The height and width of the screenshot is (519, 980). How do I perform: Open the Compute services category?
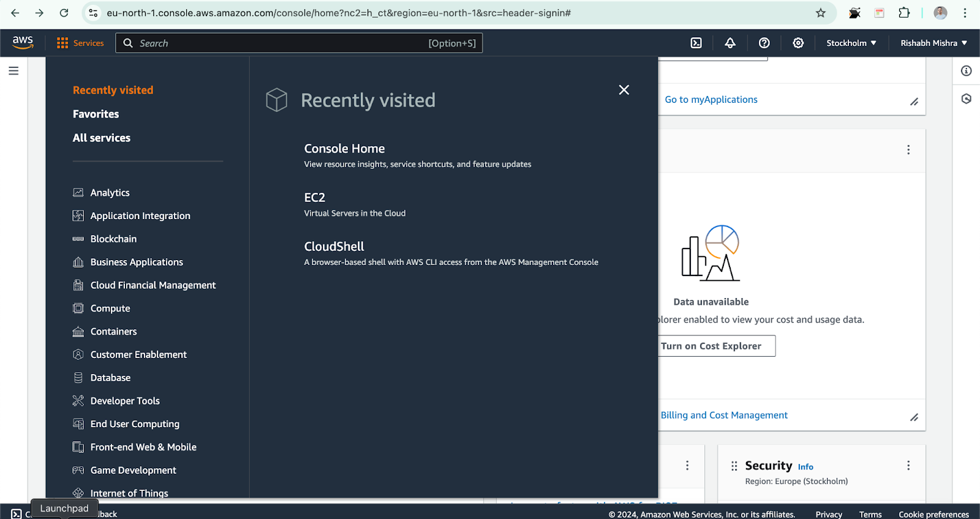(x=110, y=308)
